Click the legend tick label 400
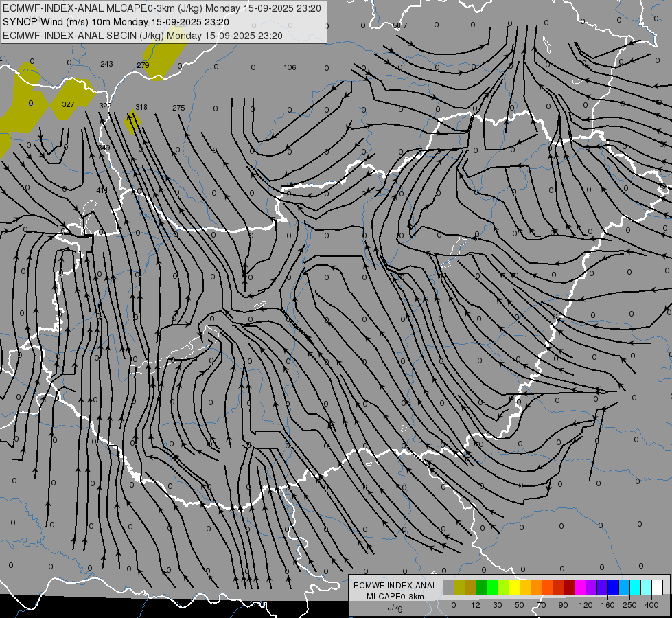The image size is (672, 618). [651, 605]
